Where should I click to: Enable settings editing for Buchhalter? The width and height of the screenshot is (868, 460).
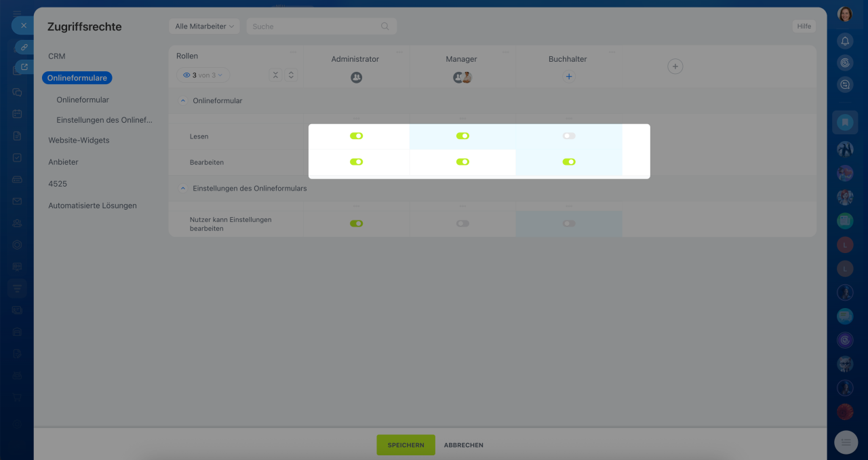[569, 223]
